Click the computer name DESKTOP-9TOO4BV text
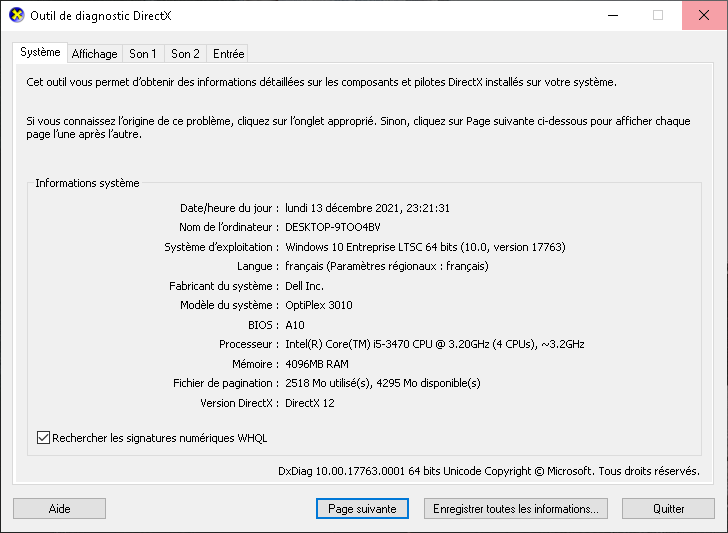The width and height of the screenshot is (728, 533). pyautogui.click(x=333, y=227)
